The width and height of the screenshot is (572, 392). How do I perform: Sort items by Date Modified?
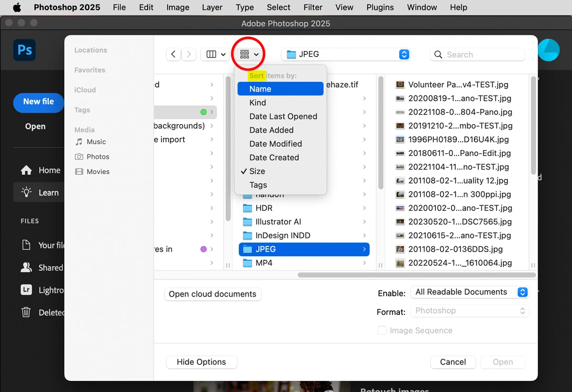pos(280,144)
